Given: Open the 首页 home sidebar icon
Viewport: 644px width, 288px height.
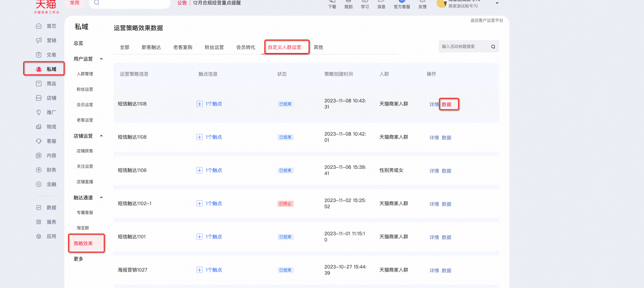Looking at the screenshot, I should pyautogui.click(x=39, y=26).
